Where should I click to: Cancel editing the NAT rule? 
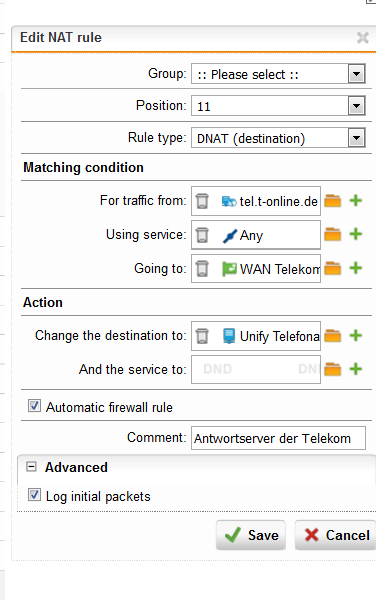pyautogui.click(x=335, y=535)
